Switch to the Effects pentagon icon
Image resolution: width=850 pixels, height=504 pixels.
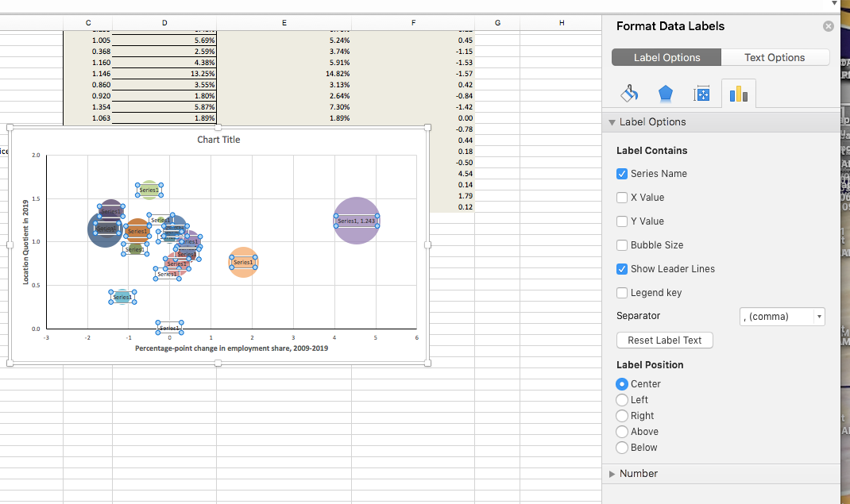tap(666, 93)
